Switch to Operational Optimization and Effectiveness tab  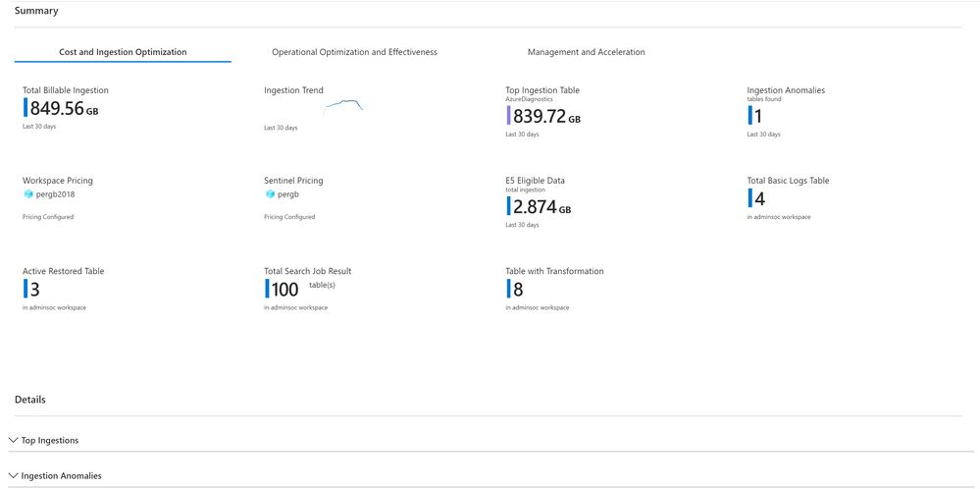(x=354, y=52)
